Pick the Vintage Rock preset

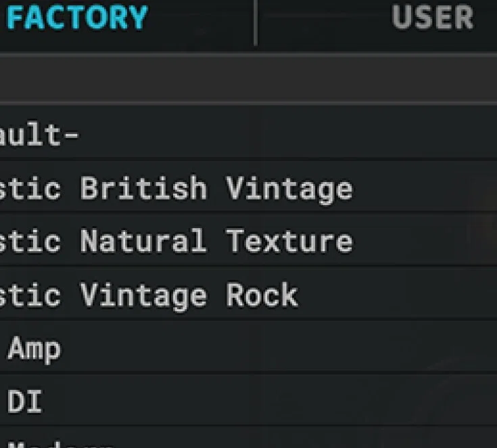pyautogui.click(x=249, y=294)
